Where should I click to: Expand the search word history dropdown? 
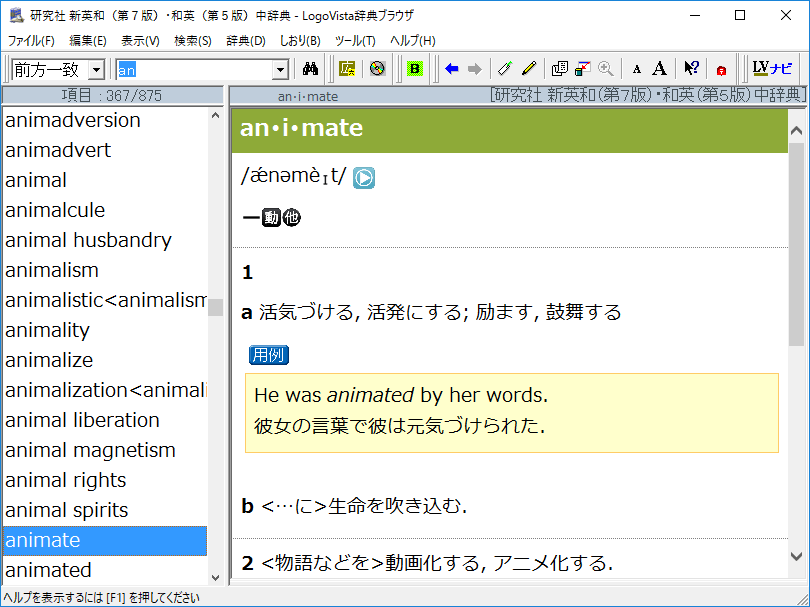(280, 69)
